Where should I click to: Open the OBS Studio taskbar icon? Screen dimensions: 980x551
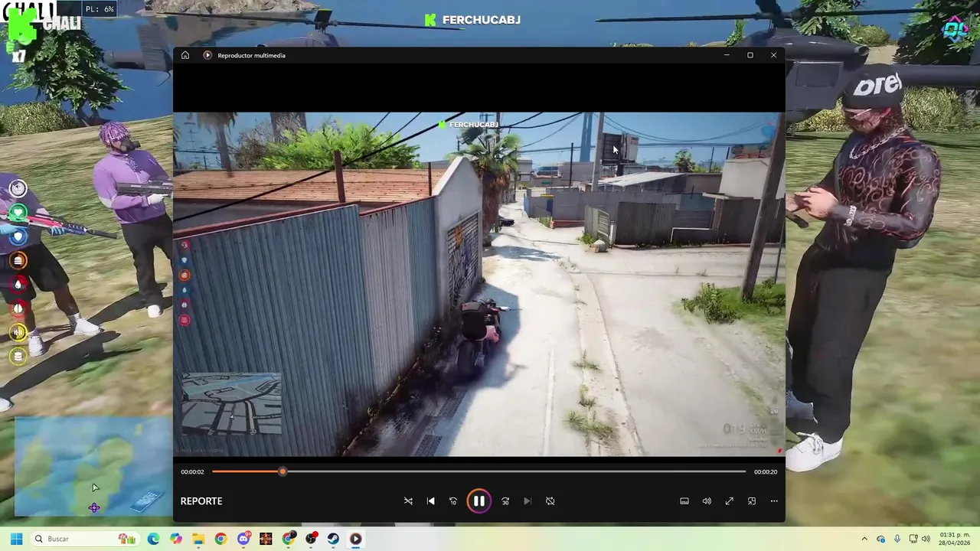coord(311,539)
